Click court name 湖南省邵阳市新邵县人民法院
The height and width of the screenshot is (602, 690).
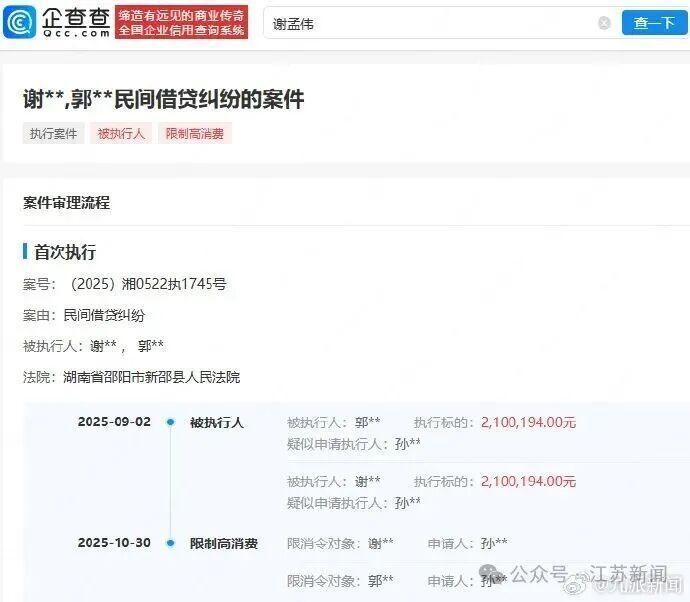point(151,377)
